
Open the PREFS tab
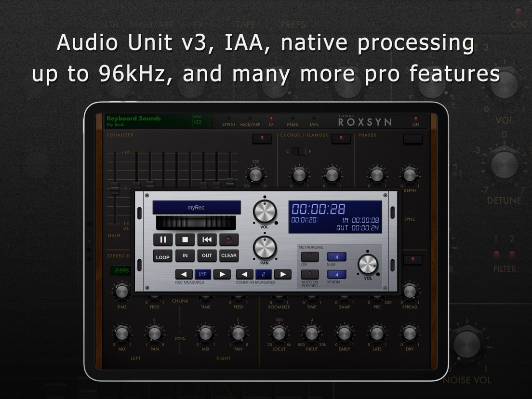(x=293, y=122)
